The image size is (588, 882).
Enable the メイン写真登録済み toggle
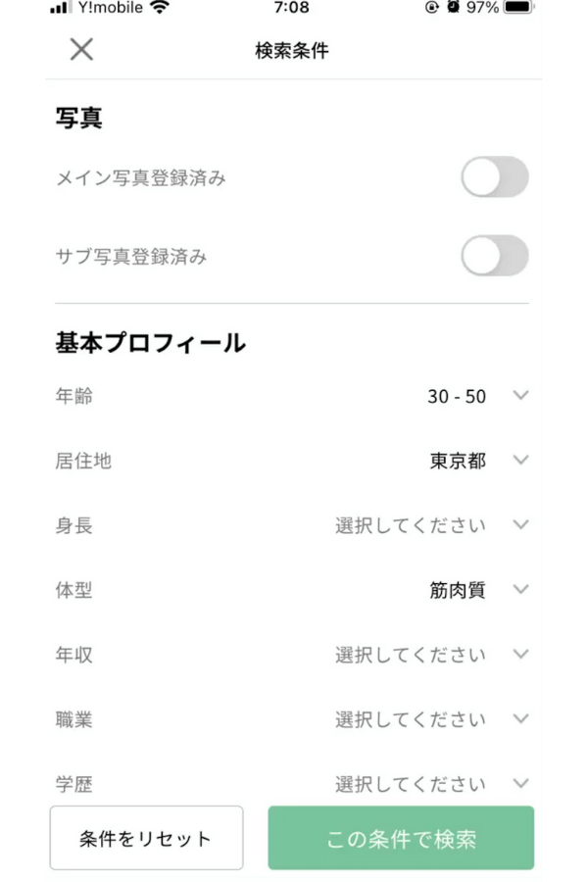click(495, 177)
